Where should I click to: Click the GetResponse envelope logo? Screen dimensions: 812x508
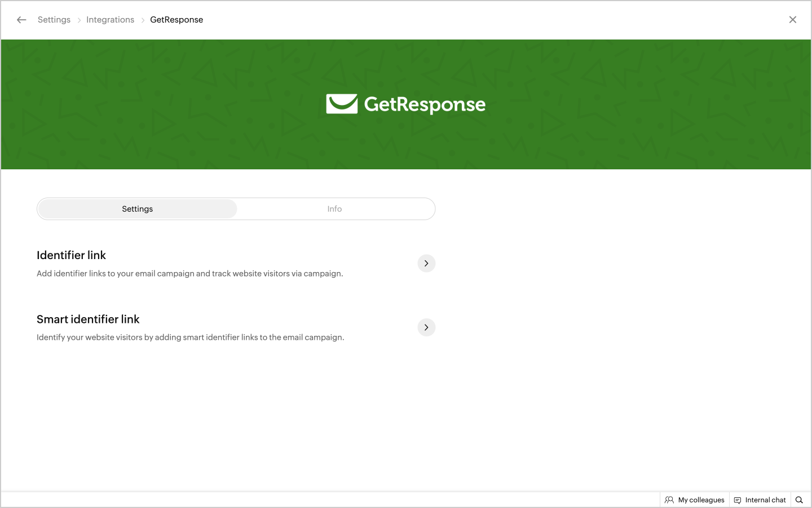coord(342,104)
